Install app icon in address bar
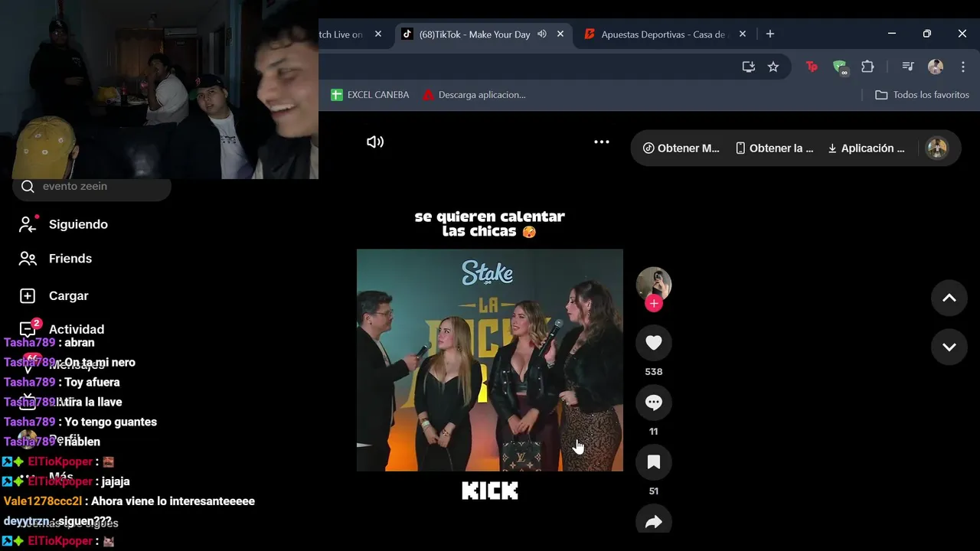 [749, 67]
